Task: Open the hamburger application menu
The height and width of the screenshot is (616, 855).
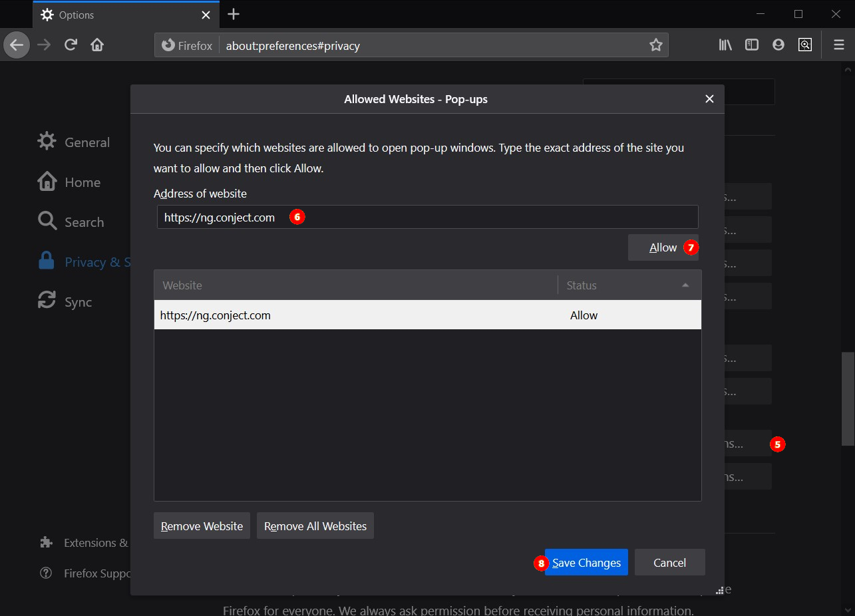Action: 838,45
